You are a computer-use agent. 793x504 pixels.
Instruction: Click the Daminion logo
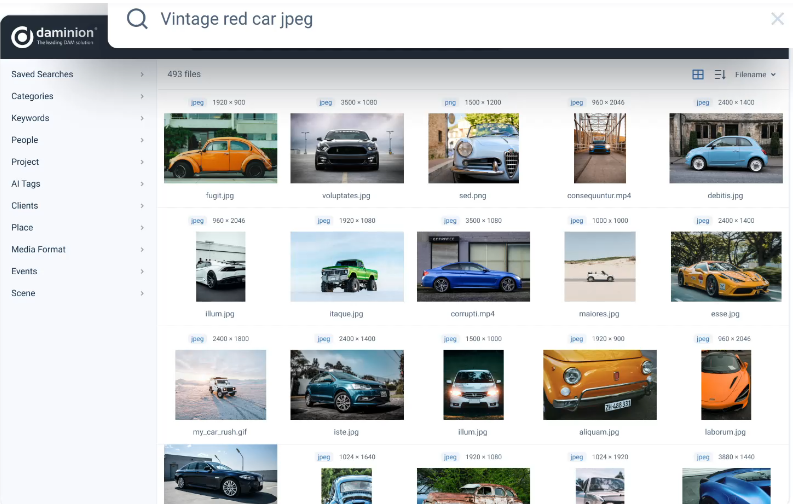53,38
